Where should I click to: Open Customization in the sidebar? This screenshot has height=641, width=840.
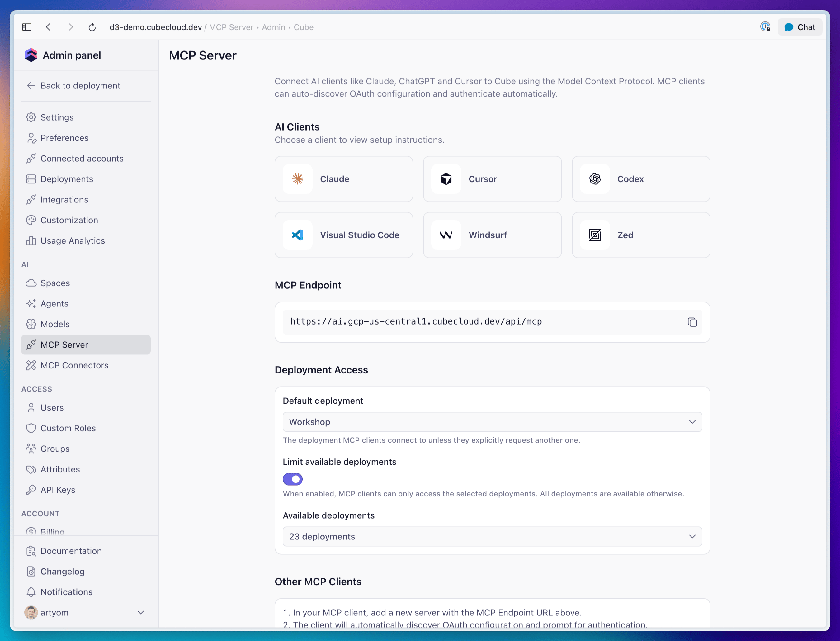86,220
